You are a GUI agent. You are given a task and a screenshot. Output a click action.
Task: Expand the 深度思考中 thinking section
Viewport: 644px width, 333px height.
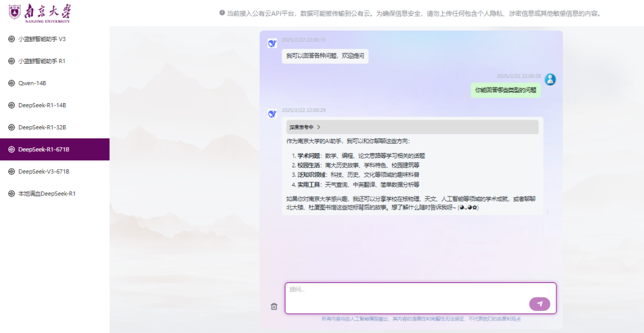coord(413,127)
